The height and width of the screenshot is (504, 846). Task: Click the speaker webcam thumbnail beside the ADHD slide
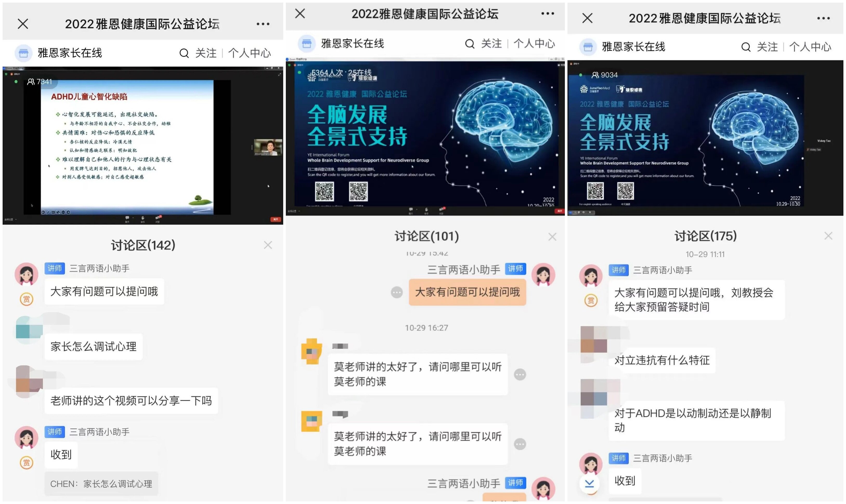point(268,147)
